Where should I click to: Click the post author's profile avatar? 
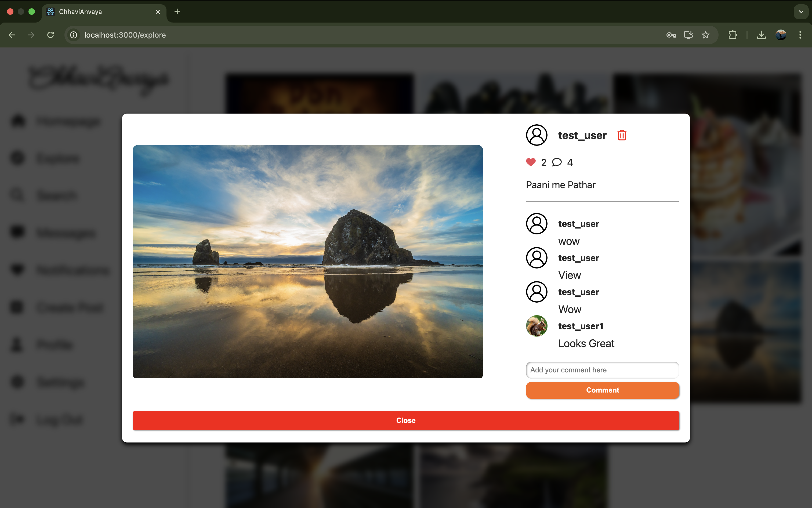pos(536,135)
